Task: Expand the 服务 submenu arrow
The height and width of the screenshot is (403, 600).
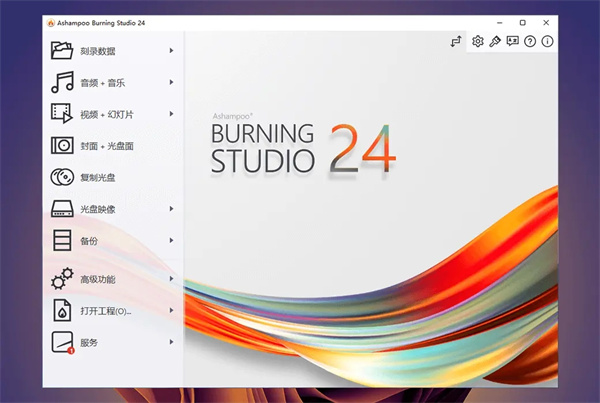Action: pyautogui.click(x=171, y=342)
